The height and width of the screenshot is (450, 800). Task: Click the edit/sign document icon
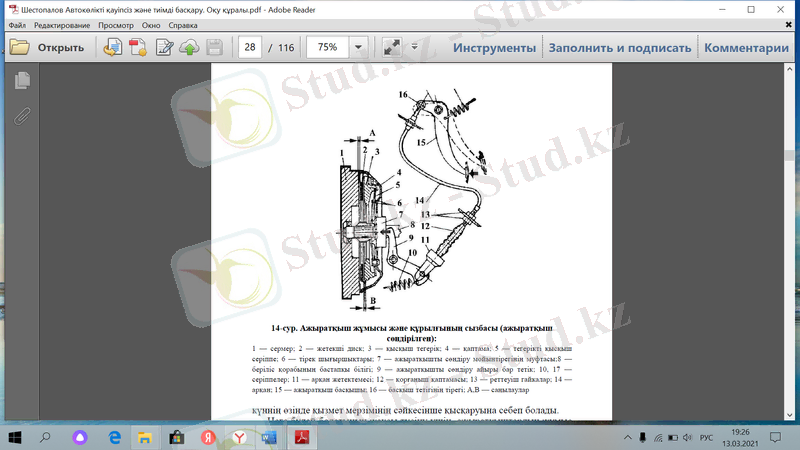(164, 47)
